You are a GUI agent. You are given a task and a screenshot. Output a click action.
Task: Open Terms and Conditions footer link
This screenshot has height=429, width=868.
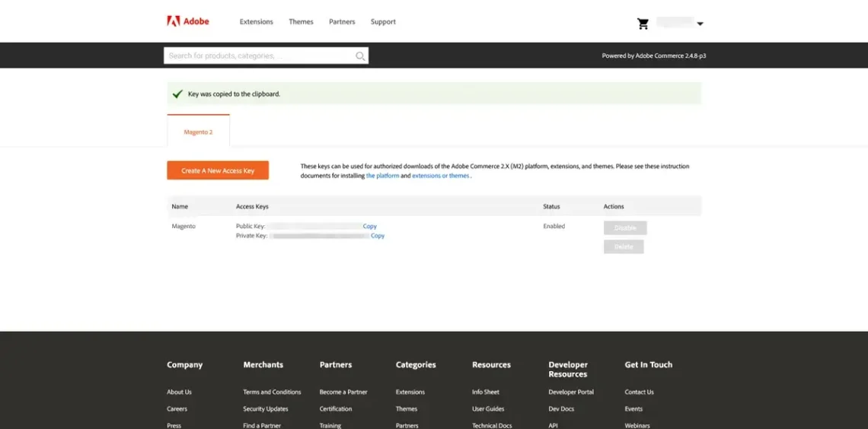272,392
